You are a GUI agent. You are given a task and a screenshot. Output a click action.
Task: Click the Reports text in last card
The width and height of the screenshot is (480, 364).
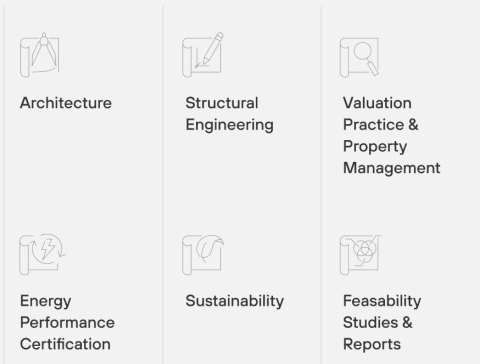(x=372, y=345)
